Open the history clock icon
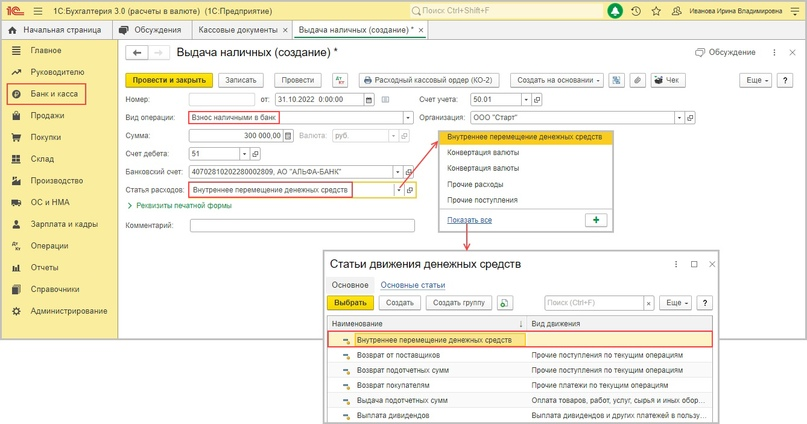 (x=636, y=11)
